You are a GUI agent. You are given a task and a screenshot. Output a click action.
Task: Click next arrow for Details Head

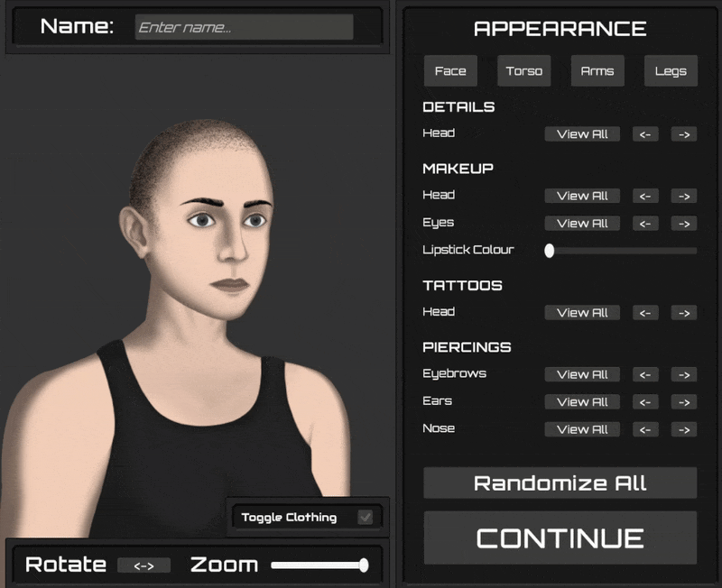click(683, 134)
